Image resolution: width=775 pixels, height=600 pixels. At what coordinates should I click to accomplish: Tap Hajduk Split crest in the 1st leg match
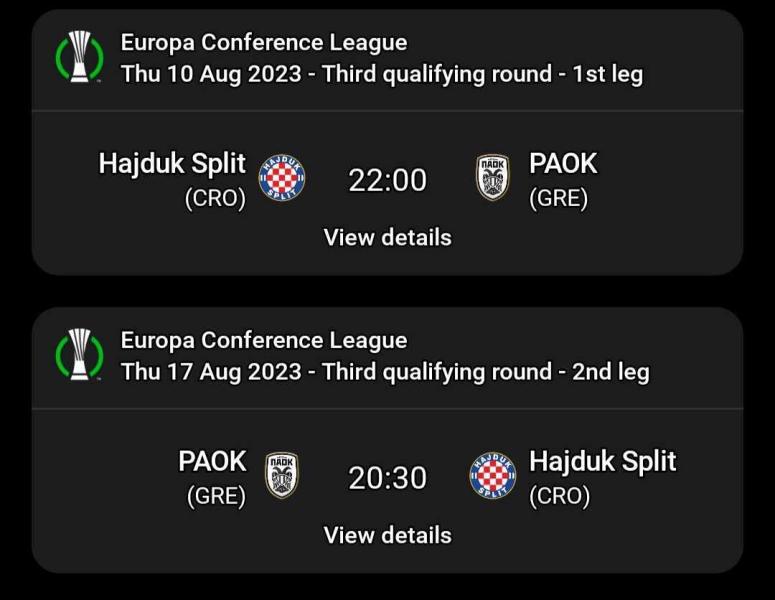tap(282, 180)
